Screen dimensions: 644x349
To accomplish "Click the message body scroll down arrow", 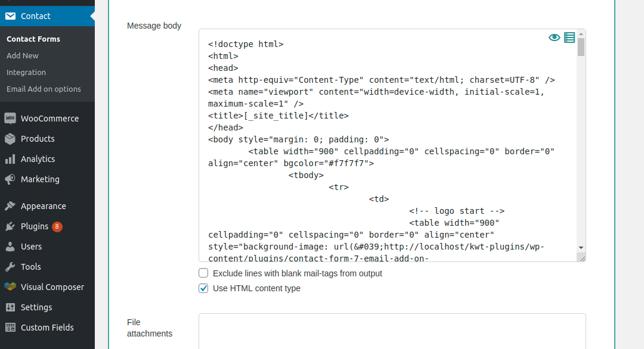I will pyautogui.click(x=581, y=248).
